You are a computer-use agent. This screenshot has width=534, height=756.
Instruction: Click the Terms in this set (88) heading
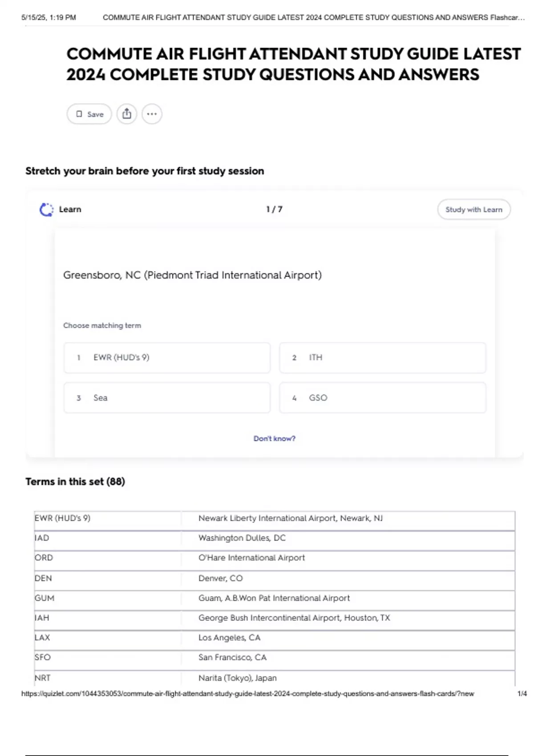pos(75,482)
